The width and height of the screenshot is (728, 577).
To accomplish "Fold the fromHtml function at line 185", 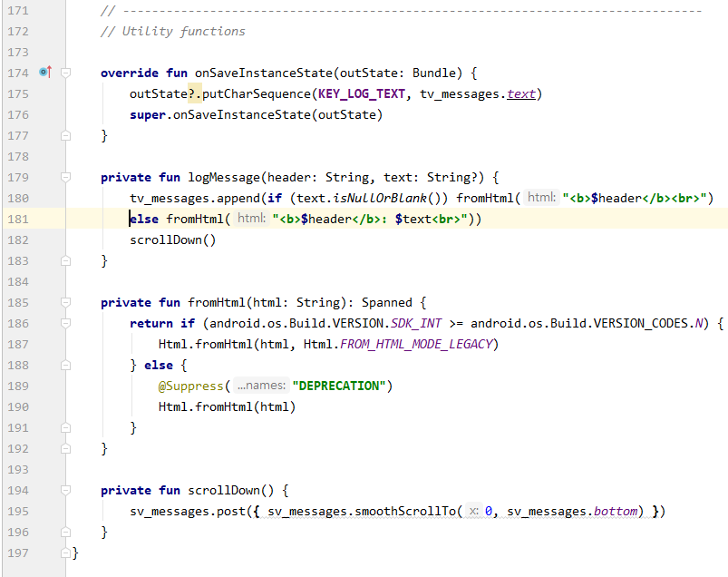I will (65, 302).
